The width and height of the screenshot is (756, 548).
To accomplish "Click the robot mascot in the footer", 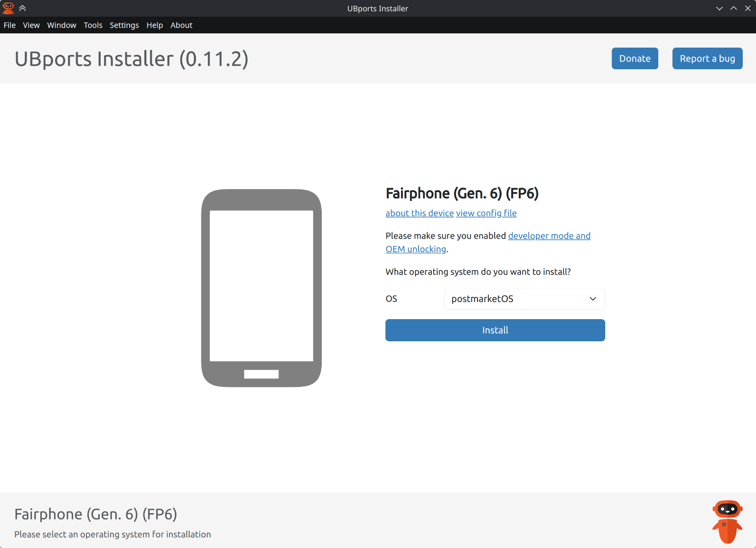I will click(727, 521).
